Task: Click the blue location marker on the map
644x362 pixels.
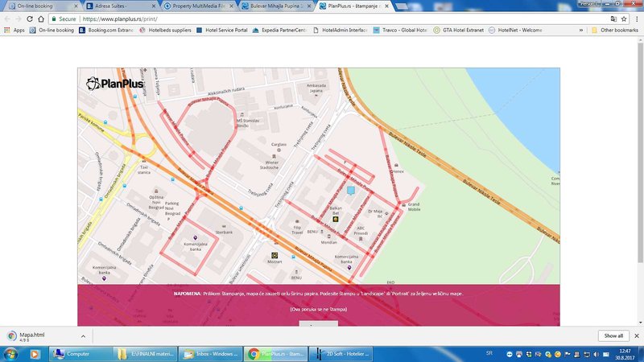Action: tap(350, 191)
